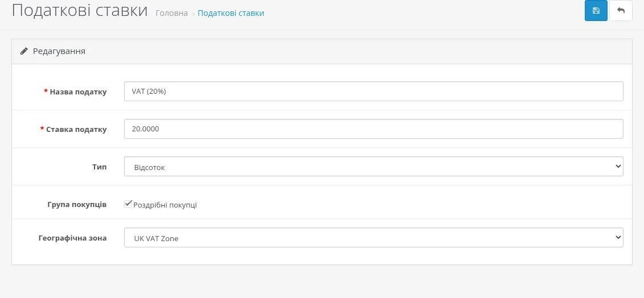Click the Тип field label
The width and height of the screenshot is (644, 298).
pyautogui.click(x=100, y=167)
